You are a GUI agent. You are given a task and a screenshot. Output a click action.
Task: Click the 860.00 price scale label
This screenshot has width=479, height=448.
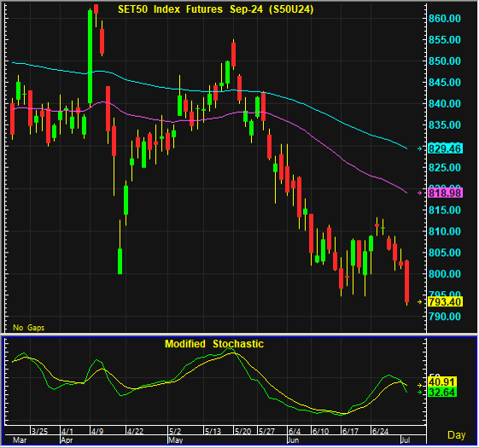coord(445,19)
